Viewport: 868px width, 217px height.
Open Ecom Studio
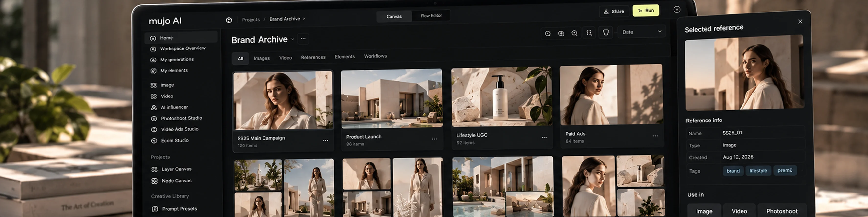point(170,140)
